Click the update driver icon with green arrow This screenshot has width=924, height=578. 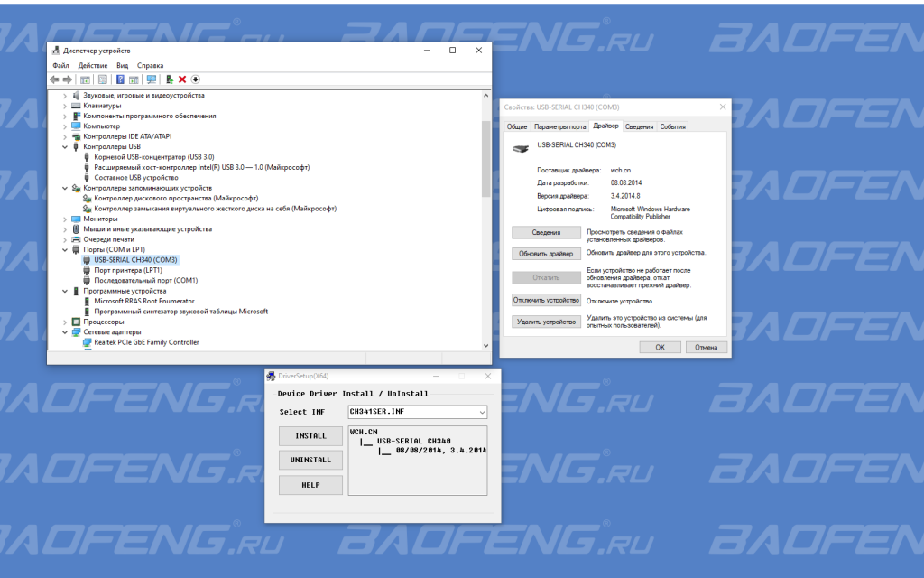tap(170, 79)
